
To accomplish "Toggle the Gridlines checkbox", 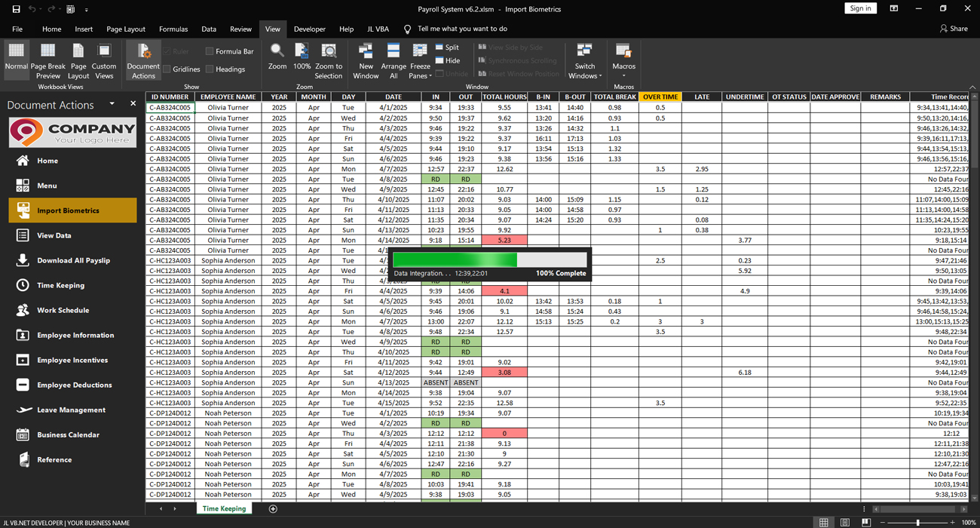I will point(167,69).
